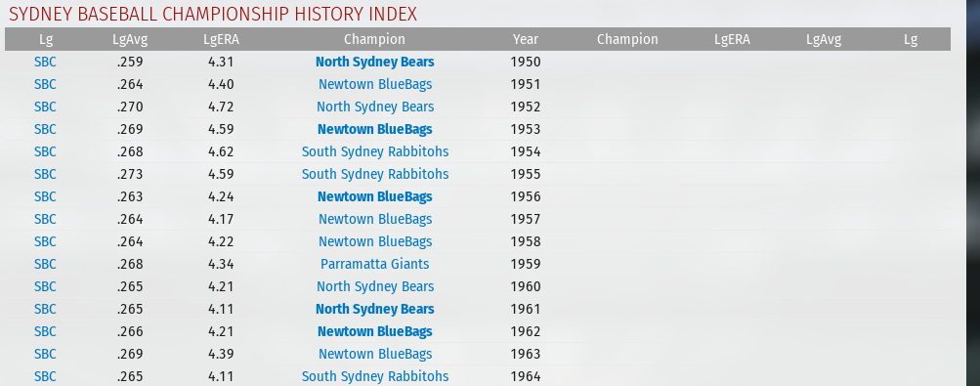Click the Sydney Baseball Championship History Index title

[212, 14]
